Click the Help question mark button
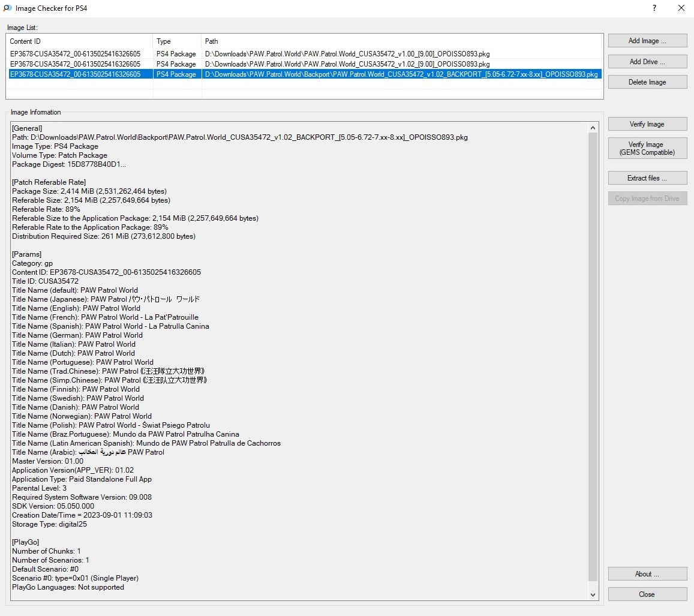 tap(654, 8)
